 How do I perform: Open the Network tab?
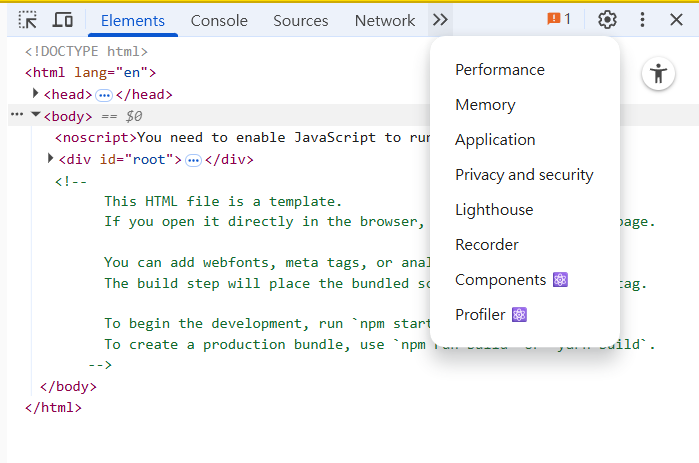coord(385,20)
